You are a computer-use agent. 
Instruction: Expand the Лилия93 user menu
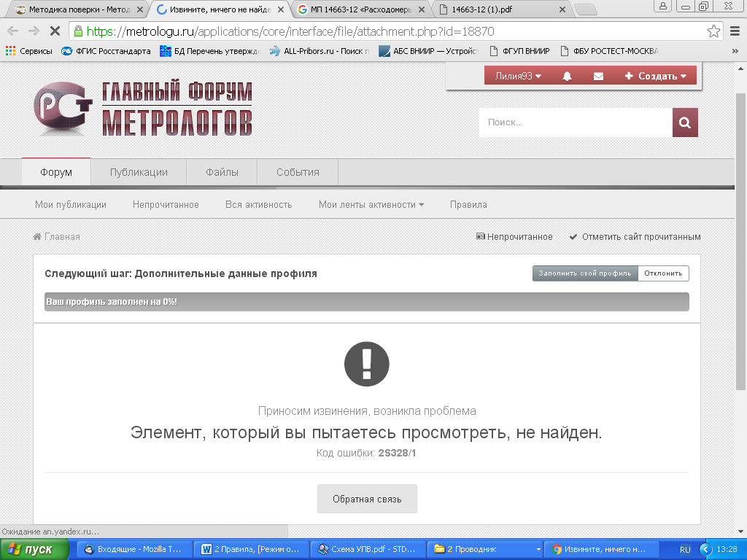[x=518, y=77]
